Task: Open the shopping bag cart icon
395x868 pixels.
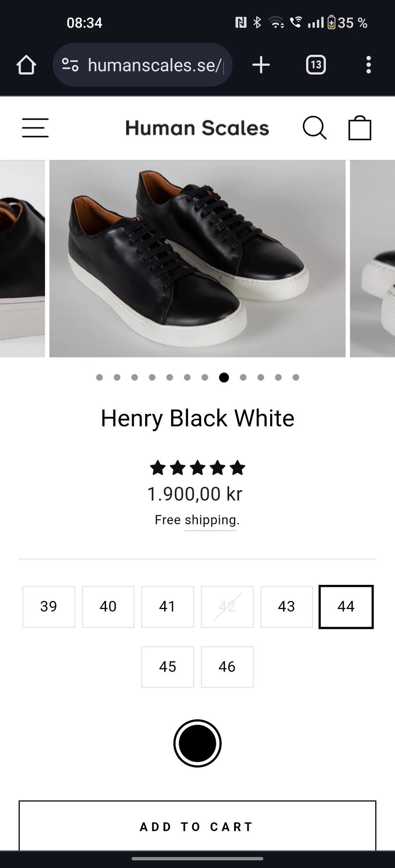Action: coord(360,128)
